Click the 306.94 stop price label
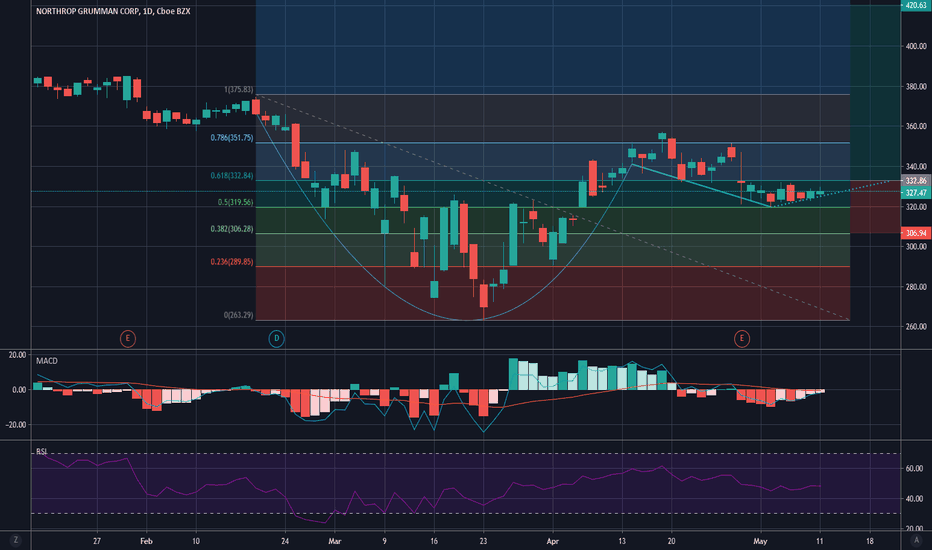The image size is (932, 550). [915, 233]
